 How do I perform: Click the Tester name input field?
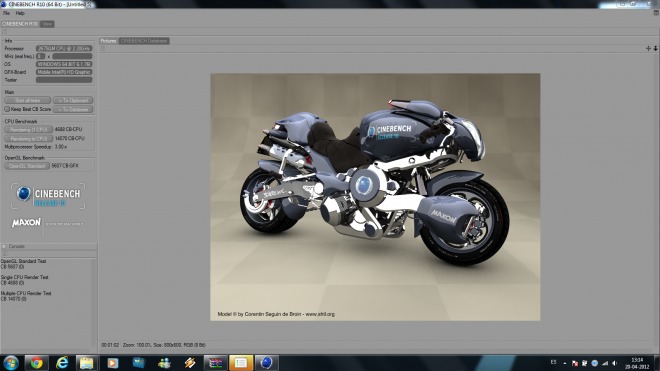64,80
